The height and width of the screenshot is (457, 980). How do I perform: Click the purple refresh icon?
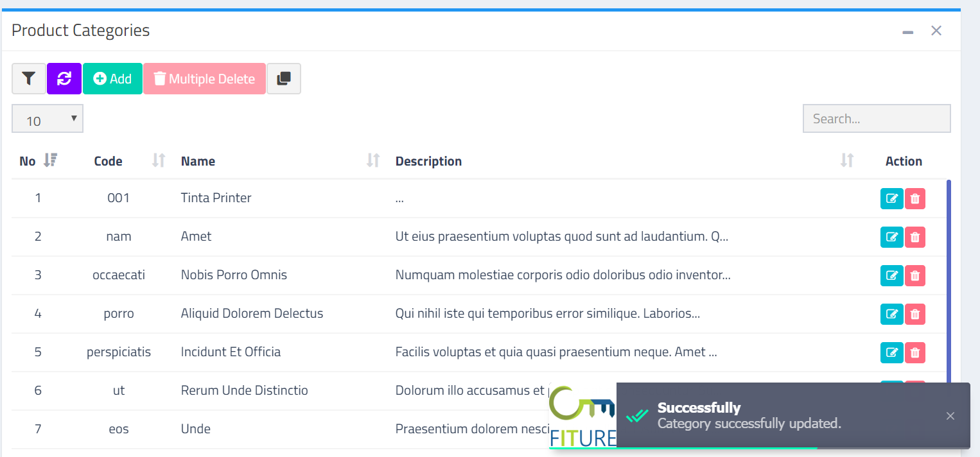pyautogui.click(x=64, y=78)
